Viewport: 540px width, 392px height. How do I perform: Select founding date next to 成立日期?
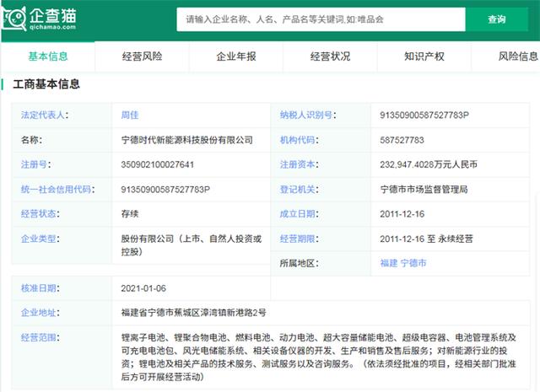coord(402,214)
